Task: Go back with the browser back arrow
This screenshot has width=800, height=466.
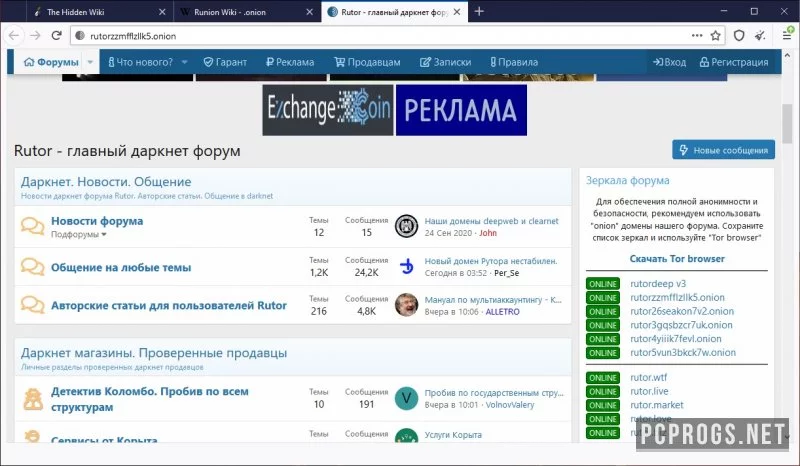Action: coord(14,36)
